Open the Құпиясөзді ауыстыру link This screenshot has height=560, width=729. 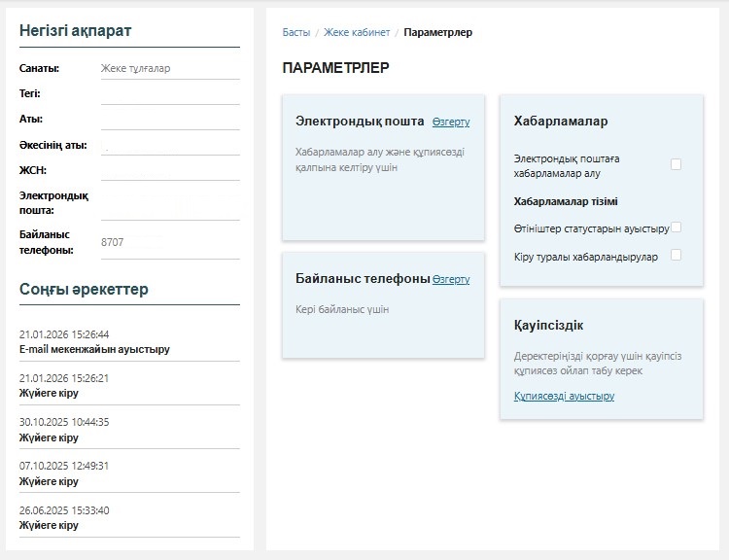(x=564, y=396)
